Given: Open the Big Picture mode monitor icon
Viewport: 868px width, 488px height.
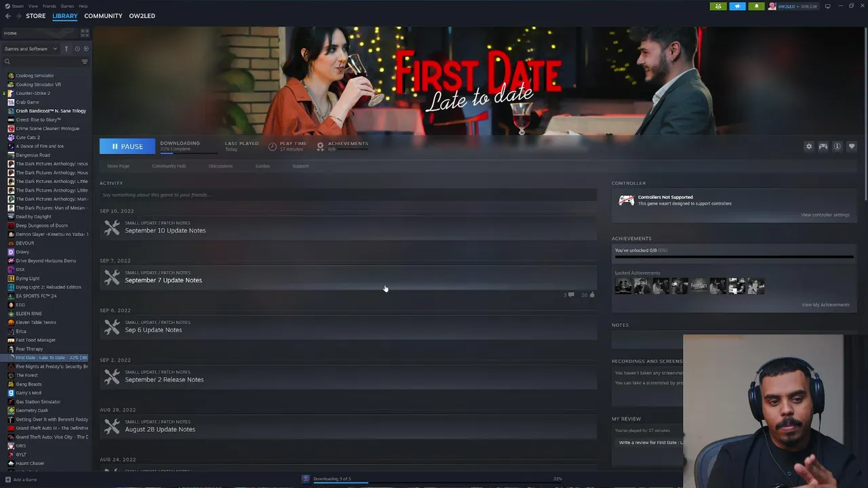Looking at the screenshot, I should (827, 6).
